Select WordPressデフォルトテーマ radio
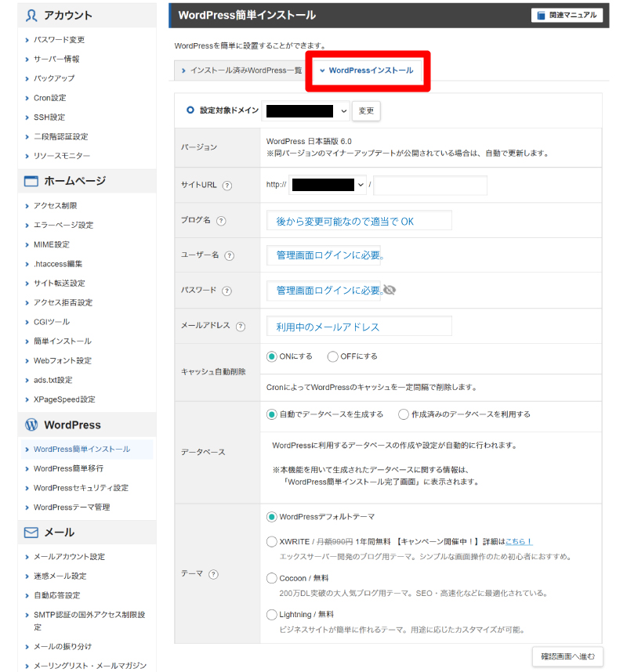Viewport: 627px width, 672px height. click(x=271, y=517)
